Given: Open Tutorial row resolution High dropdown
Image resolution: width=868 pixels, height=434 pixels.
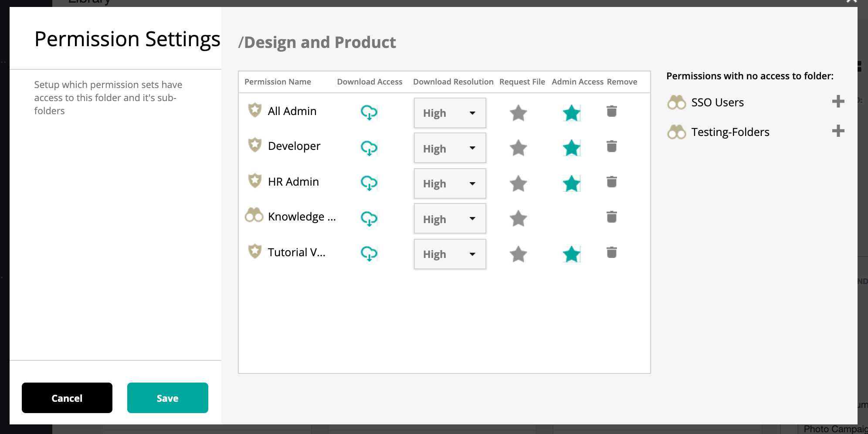Looking at the screenshot, I should [x=450, y=254].
